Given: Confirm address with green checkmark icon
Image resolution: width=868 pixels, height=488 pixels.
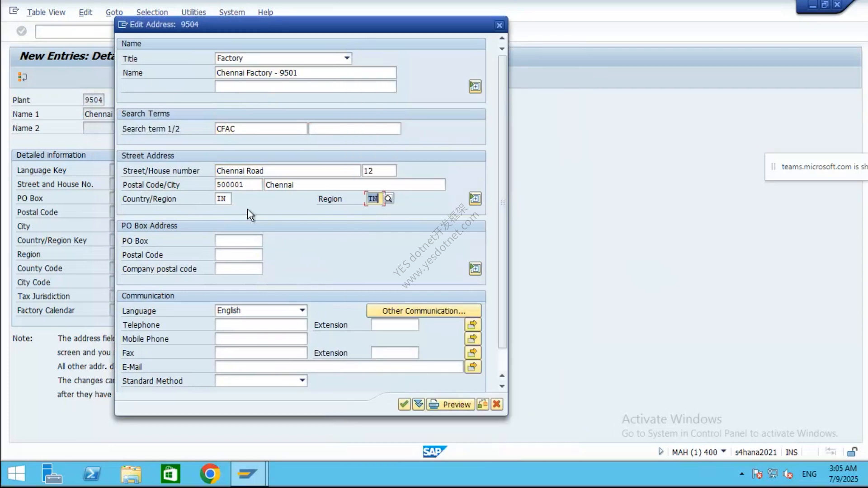Looking at the screenshot, I should 404,404.
